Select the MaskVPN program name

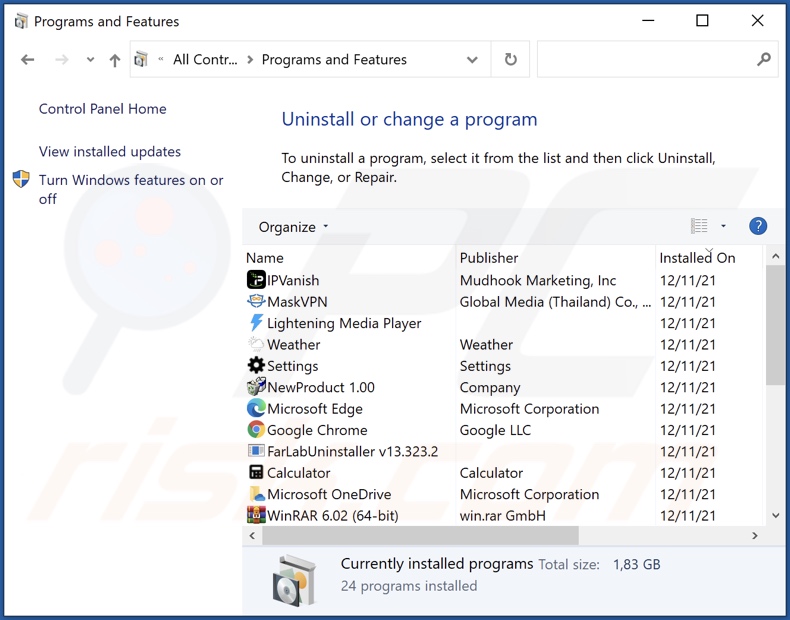297,302
